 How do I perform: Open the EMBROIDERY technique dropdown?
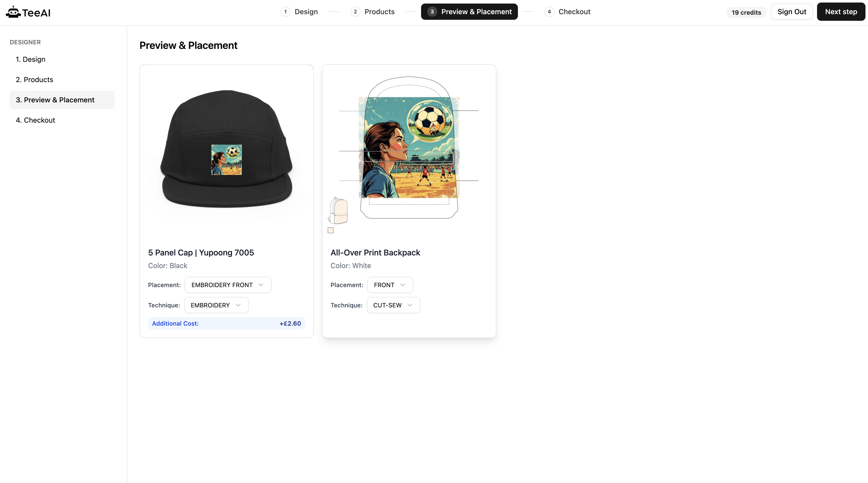coord(216,305)
